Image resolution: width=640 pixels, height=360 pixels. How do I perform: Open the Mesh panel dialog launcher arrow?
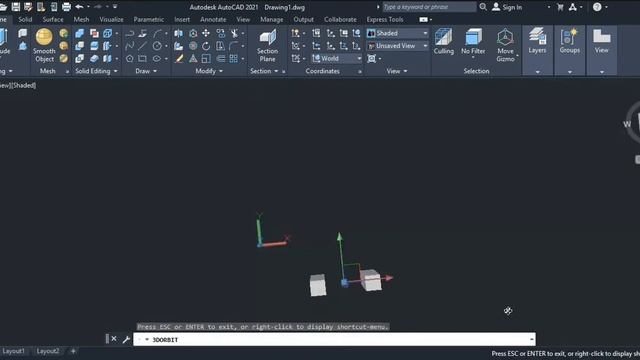pos(67,72)
